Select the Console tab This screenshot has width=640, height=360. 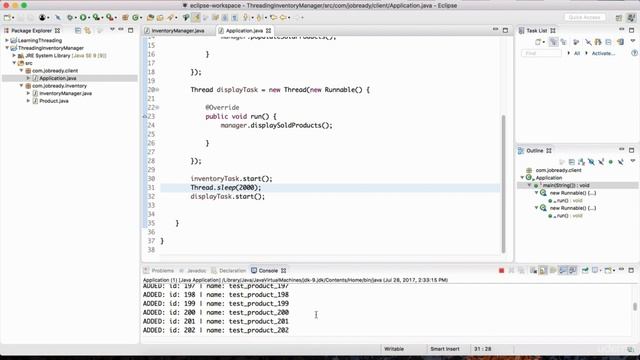tap(268, 271)
